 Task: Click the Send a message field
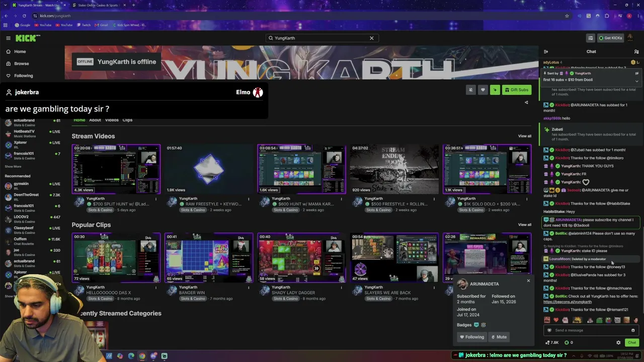pyautogui.click(x=591, y=330)
